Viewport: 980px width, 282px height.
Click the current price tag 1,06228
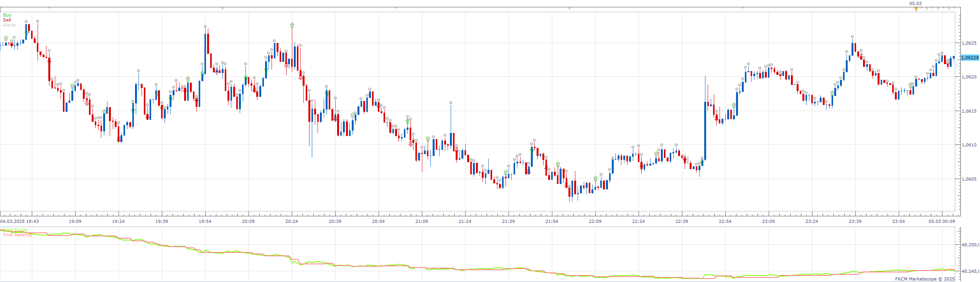970,58
